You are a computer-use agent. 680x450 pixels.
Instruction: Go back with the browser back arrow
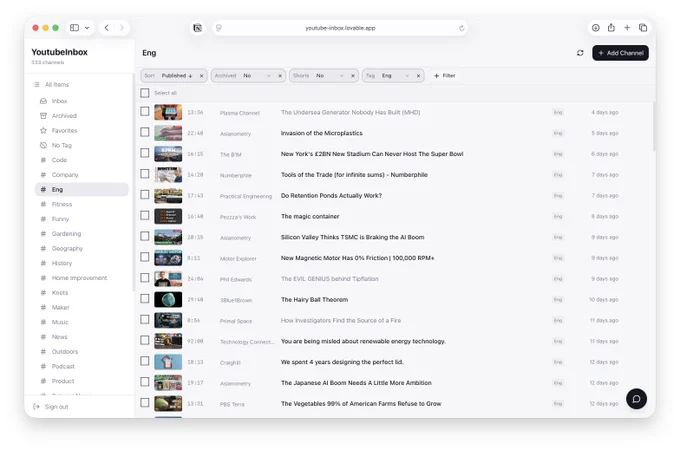[x=107, y=28]
